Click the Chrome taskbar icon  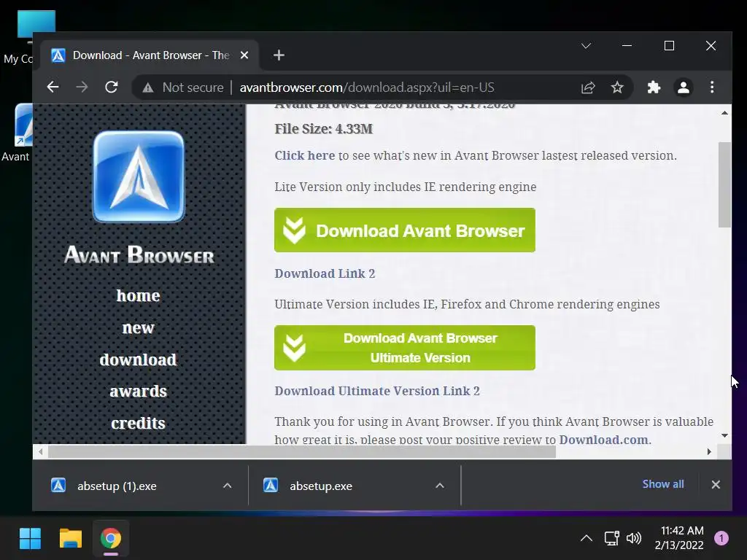(111, 539)
